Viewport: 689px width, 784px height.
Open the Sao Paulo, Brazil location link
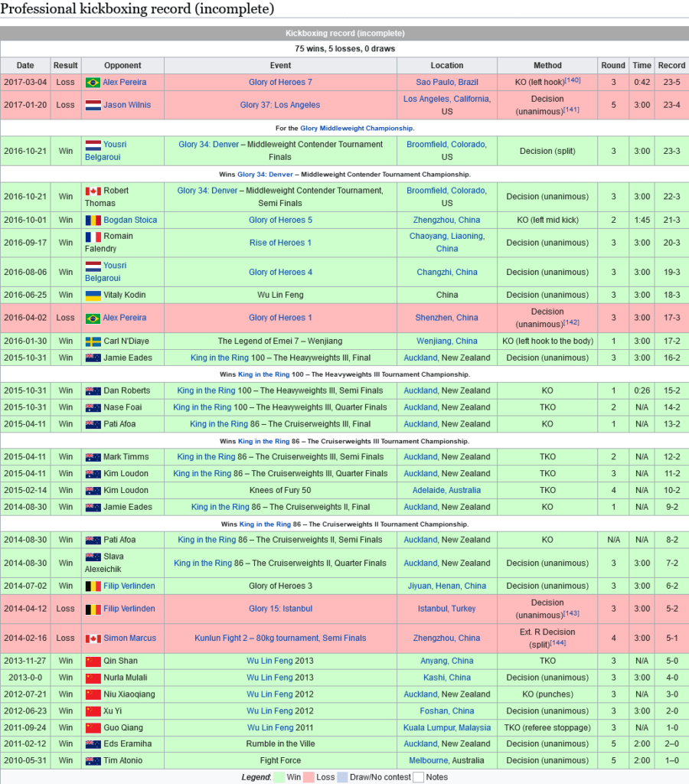[447, 83]
